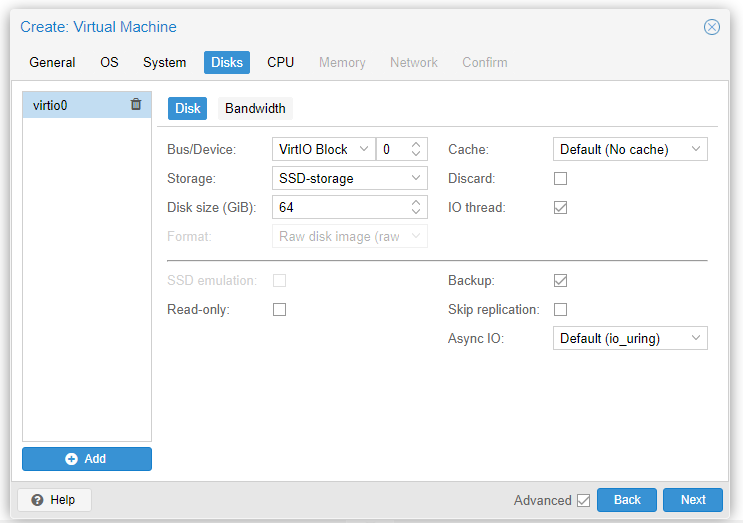Enable Skip replication checkbox
743x523 pixels.
point(560,309)
